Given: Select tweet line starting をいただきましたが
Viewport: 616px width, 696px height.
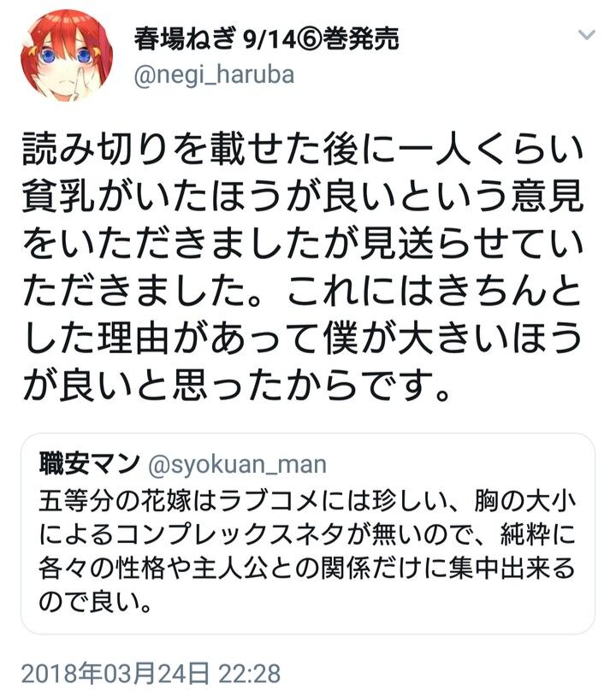Looking at the screenshot, I should 303,245.
